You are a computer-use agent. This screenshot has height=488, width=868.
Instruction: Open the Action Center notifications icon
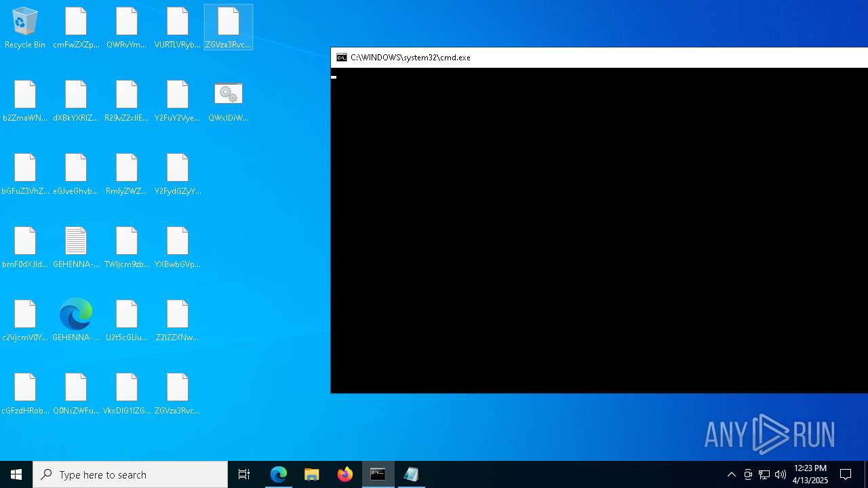pos(846,474)
